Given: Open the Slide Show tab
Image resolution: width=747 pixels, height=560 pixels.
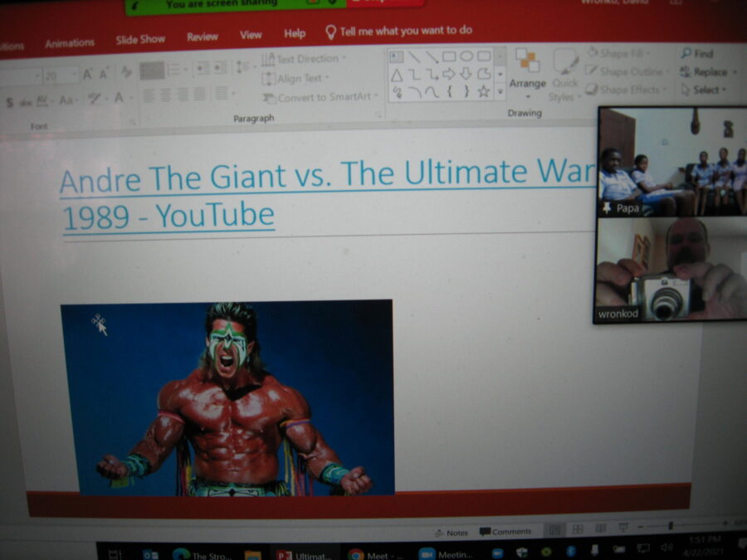Looking at the screenshot, I should click(140, 40).
